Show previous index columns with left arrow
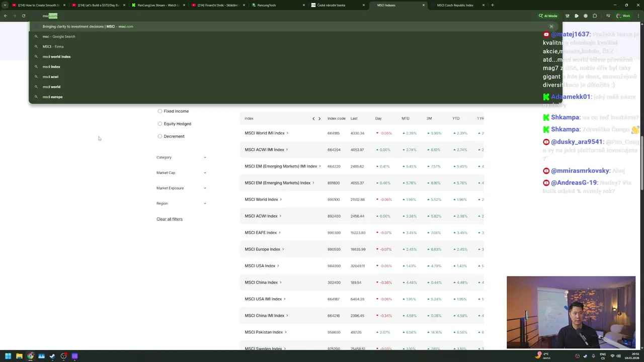Screen dimensions: 644x362 [x=313, y=119]
